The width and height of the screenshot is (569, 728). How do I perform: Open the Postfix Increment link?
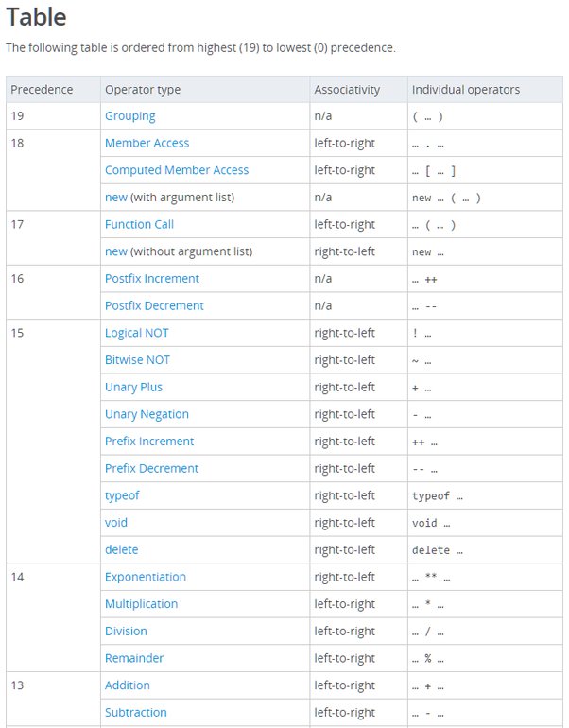(x=152, y=279)
